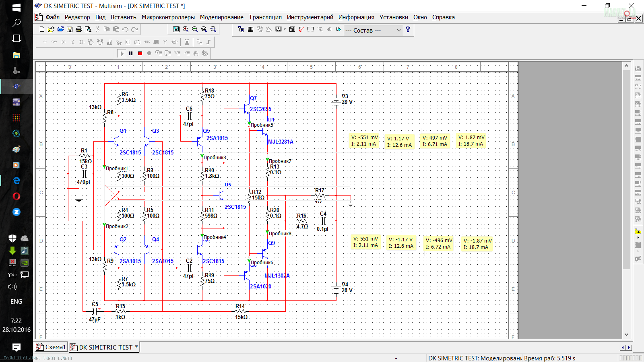The image size is (644, 362).
Task: Click the Print Preview icon
Action: click(x=88, y=29)
